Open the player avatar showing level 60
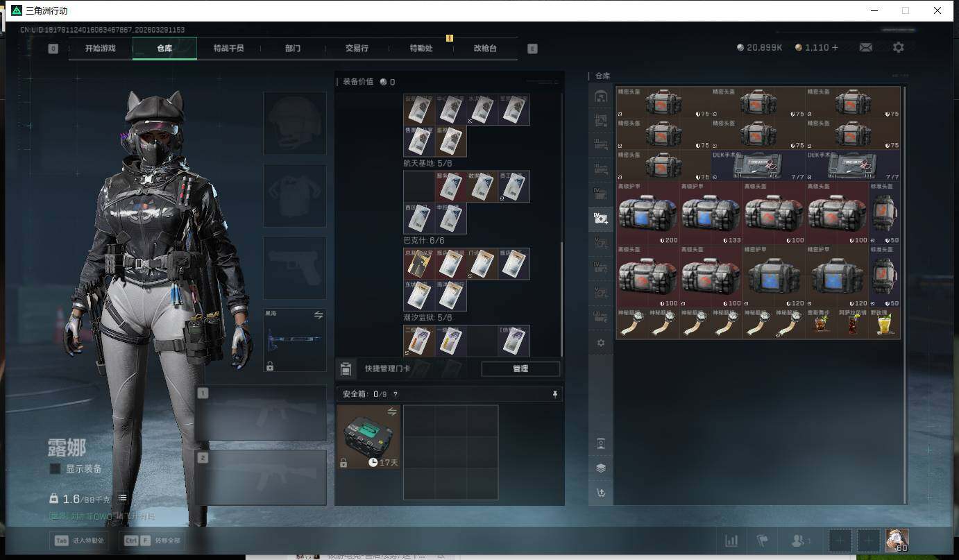The width and height of the screenshot is (959, 560). (897, 541)
